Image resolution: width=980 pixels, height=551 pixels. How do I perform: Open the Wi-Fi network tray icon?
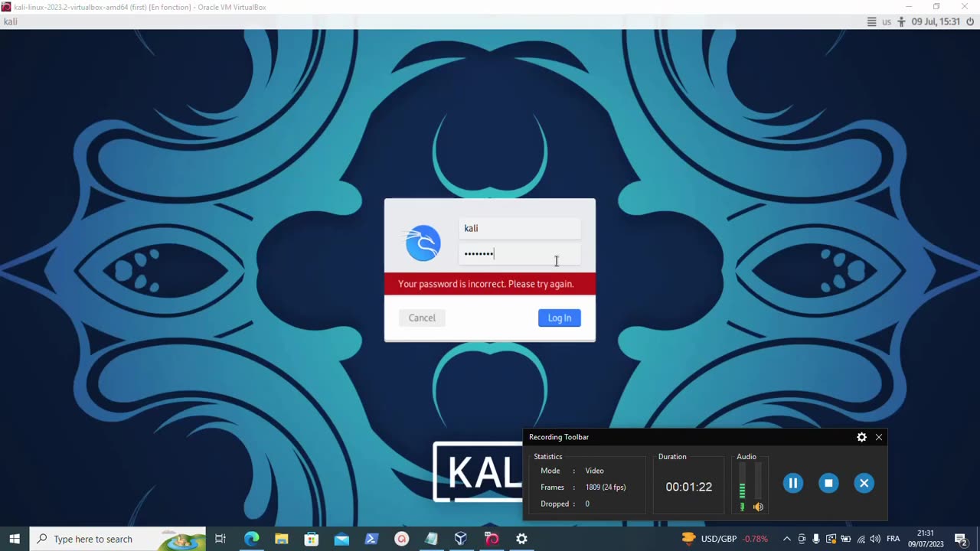tap(861, 539)
